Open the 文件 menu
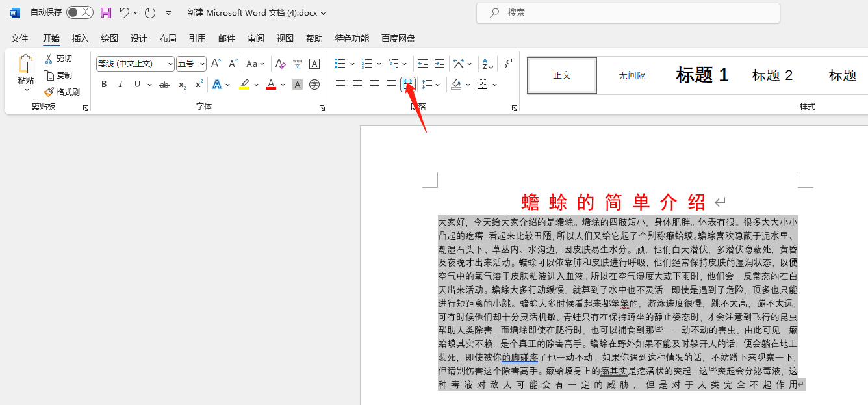The width and height of the screenshot is (868, 405). 19,38
